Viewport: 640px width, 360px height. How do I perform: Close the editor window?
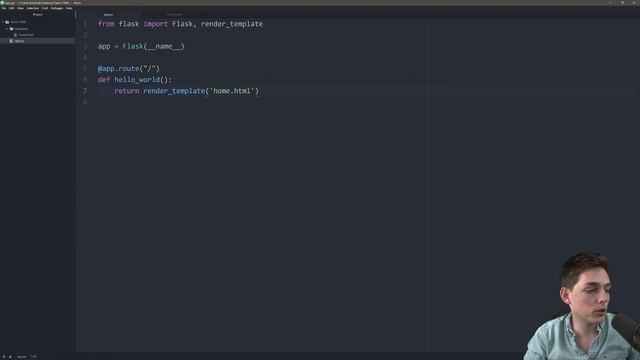click(x=633, y=3)
